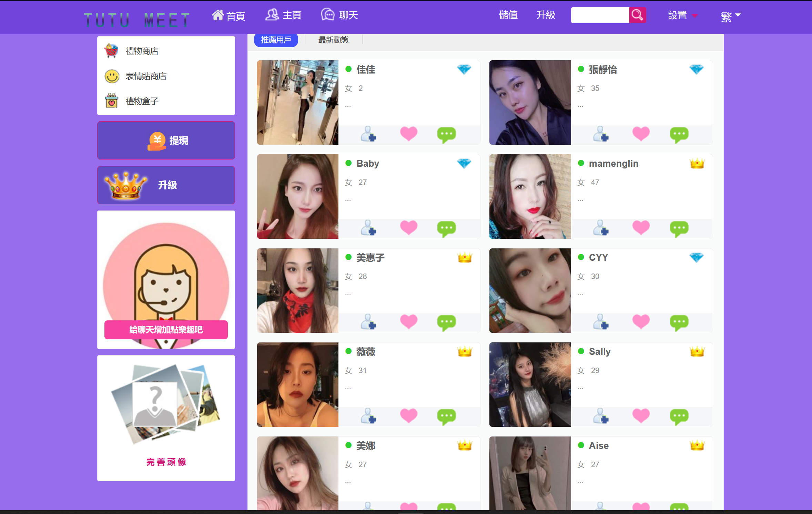Open the 禮物商店 gift shop link
The width and height of the screenshot is (812, 514).
(x=142, y=51)
